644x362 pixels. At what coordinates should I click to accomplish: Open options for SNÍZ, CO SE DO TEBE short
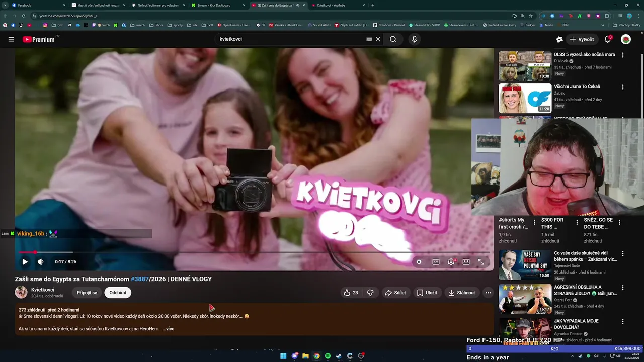click(x=619, y=222)
